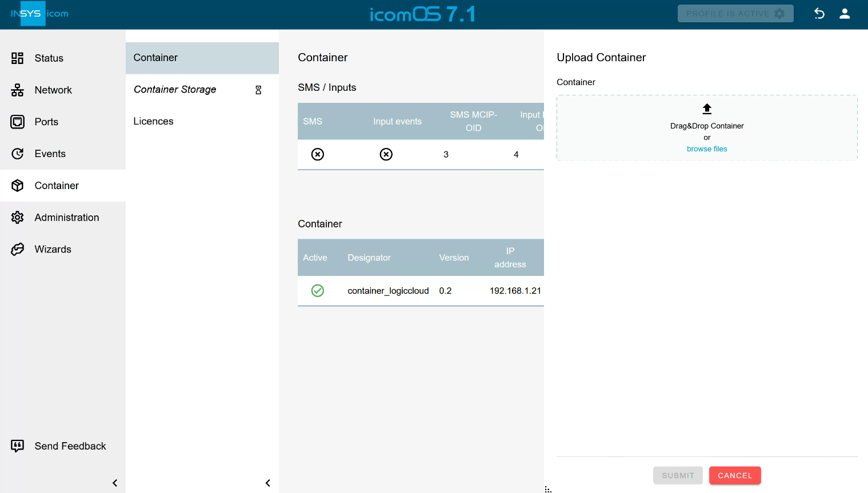868x493 pixels.
Task: Select the Licences submenu item
Action: pyautogui.click(x=153, y=121)
